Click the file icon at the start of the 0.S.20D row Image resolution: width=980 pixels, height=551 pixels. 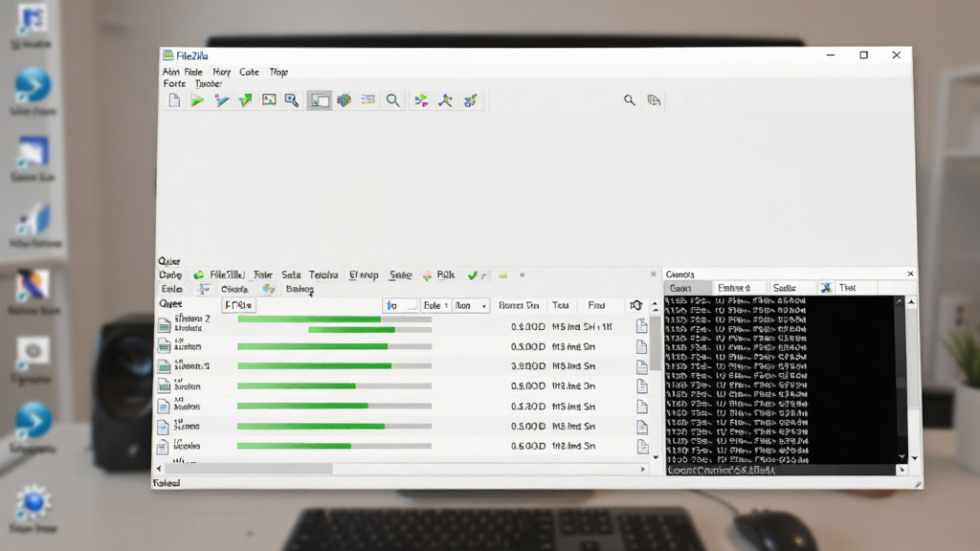pyautogui.click(x=163, y=407)
